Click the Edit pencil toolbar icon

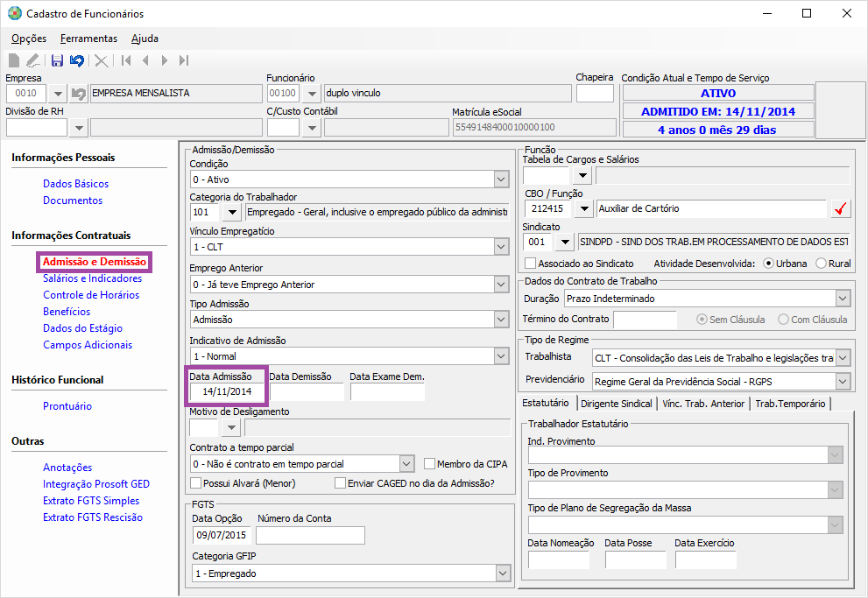point(33,60)
